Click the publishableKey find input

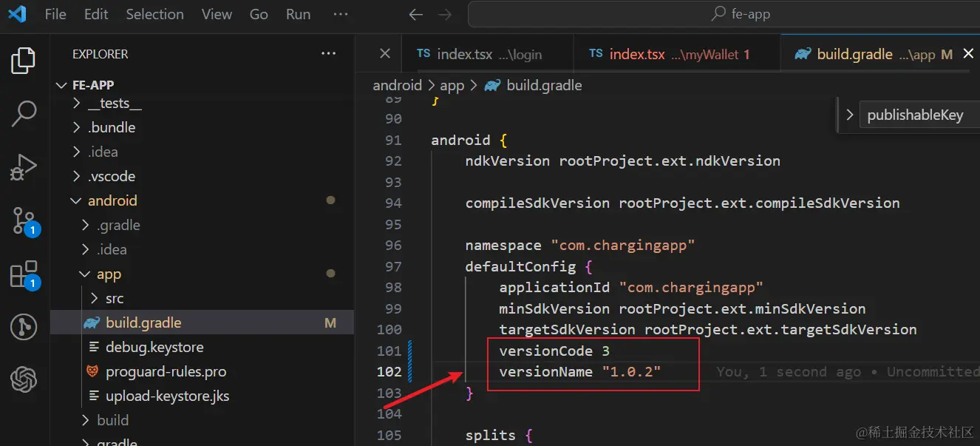919,115
